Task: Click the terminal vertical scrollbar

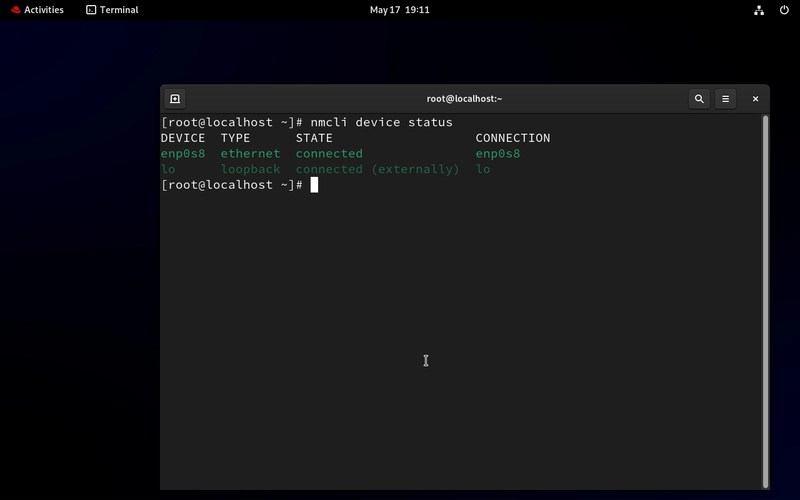Action: click(765, 302)
